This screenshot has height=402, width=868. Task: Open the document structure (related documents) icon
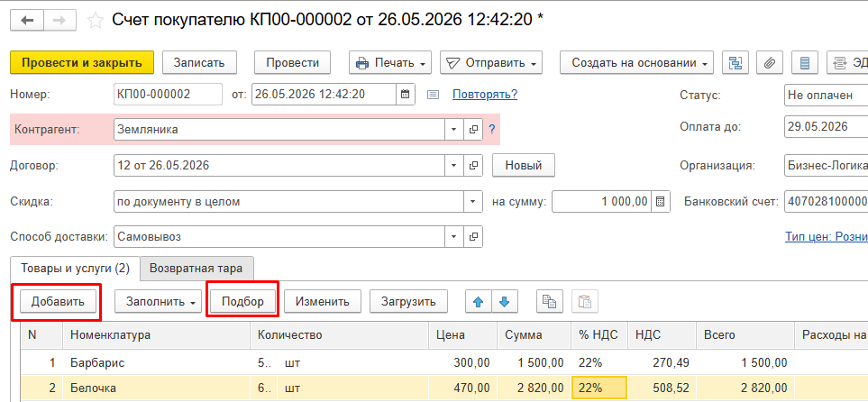coord(736,62)
